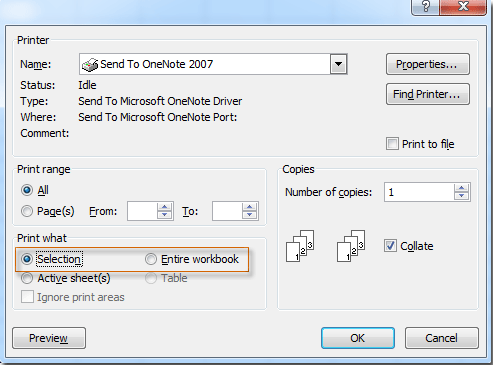Screen dimensions: 493x365
Task: Choose Active sheet(s) option
Action: pos(27,278)
